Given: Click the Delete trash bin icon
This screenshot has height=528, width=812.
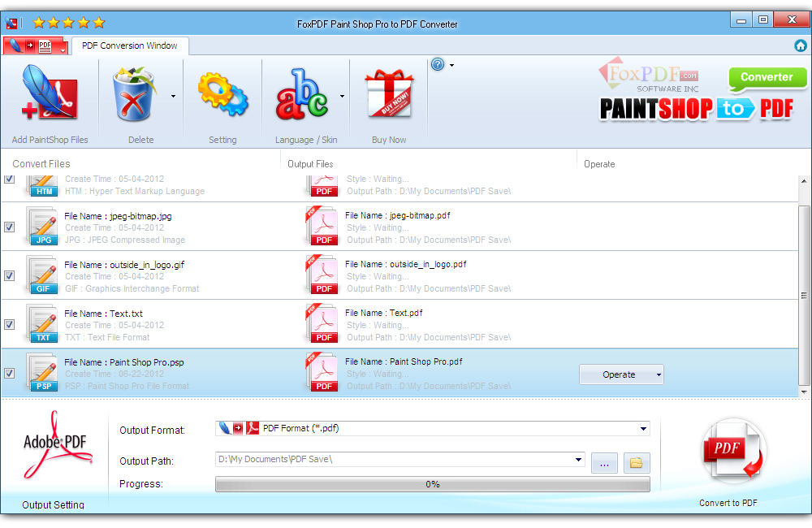Looking at the screenshot, I should pos(134,94).
